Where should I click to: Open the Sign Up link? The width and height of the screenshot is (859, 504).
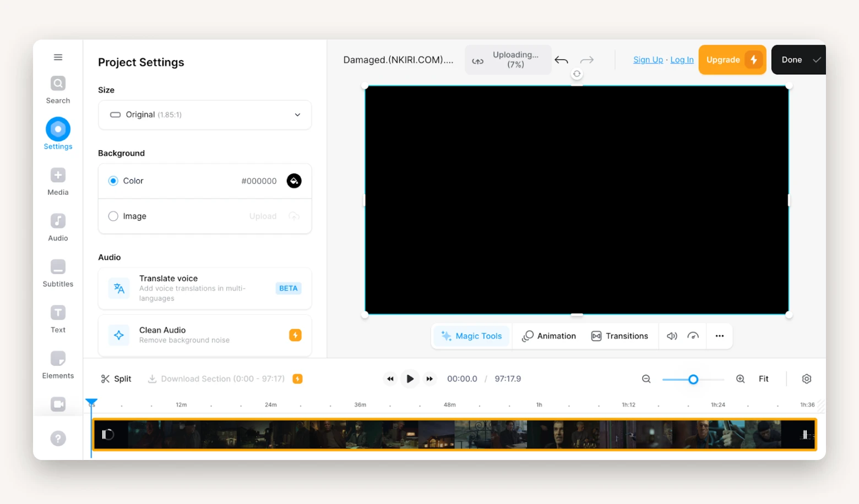click(x=648, y=59)
